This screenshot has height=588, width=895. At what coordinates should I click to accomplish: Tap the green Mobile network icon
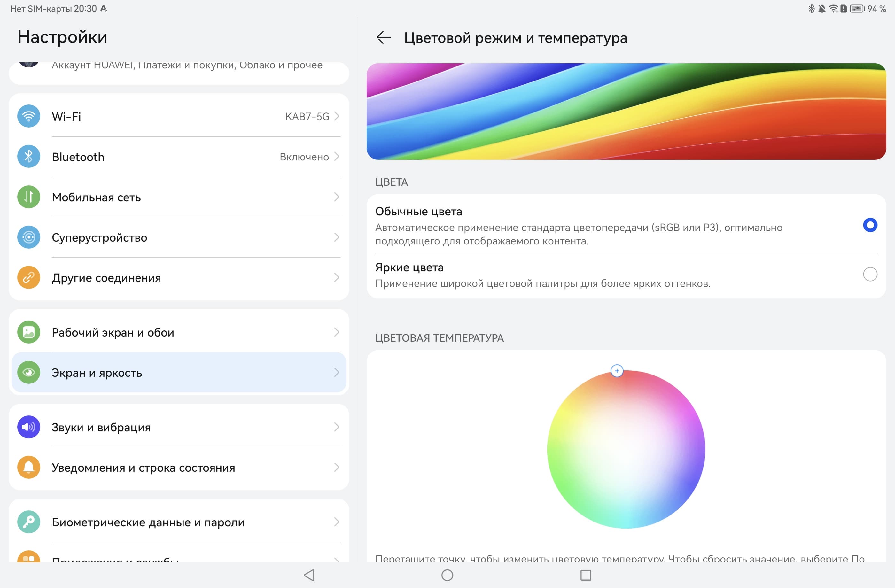tap(28, 197)
